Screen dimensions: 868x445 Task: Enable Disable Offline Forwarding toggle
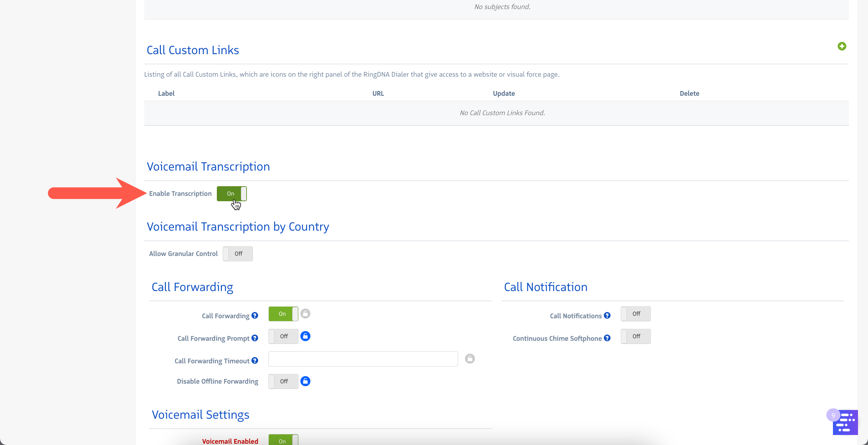(283, 381)
